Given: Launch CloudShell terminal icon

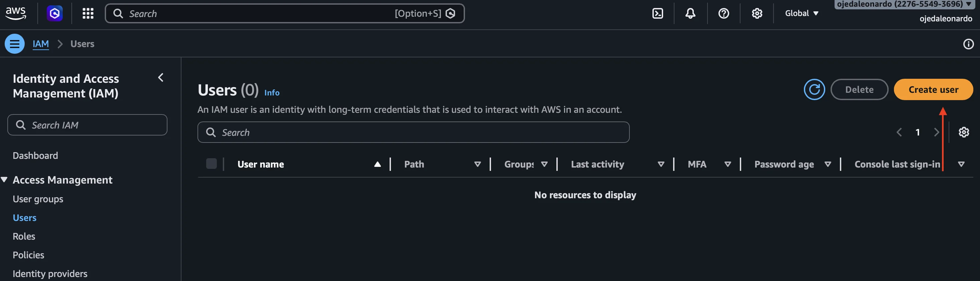Looking at the screenshot, I should [657, 14].
